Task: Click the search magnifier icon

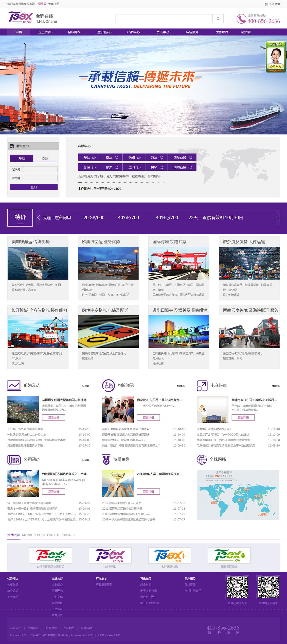Action: pos(218,19)
